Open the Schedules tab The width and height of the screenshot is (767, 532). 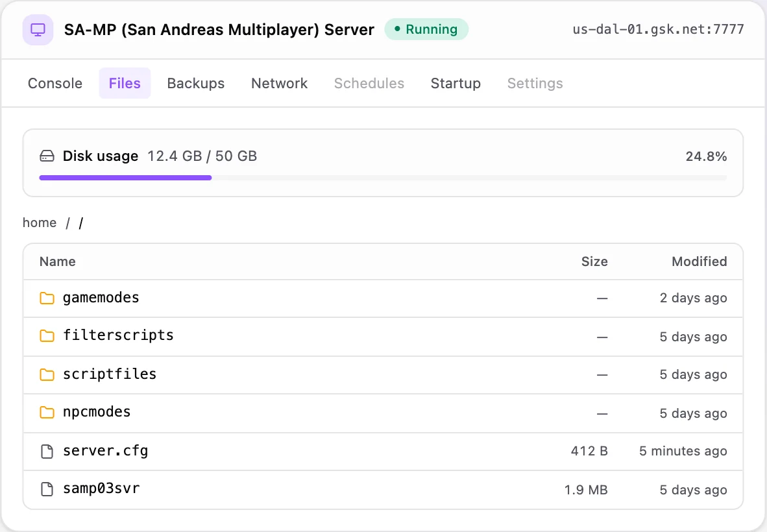(x=369, y=83)
